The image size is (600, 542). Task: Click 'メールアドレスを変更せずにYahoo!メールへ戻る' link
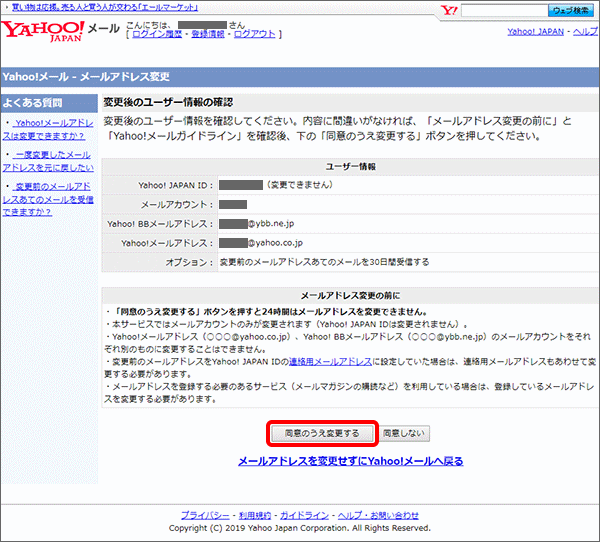coord(350,461)
